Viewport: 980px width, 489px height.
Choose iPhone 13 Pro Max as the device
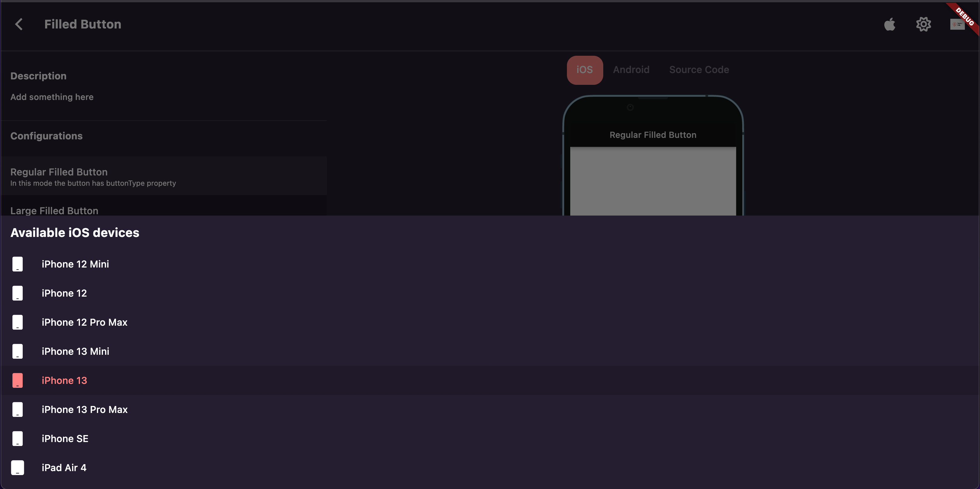click(x=84, y=409)
